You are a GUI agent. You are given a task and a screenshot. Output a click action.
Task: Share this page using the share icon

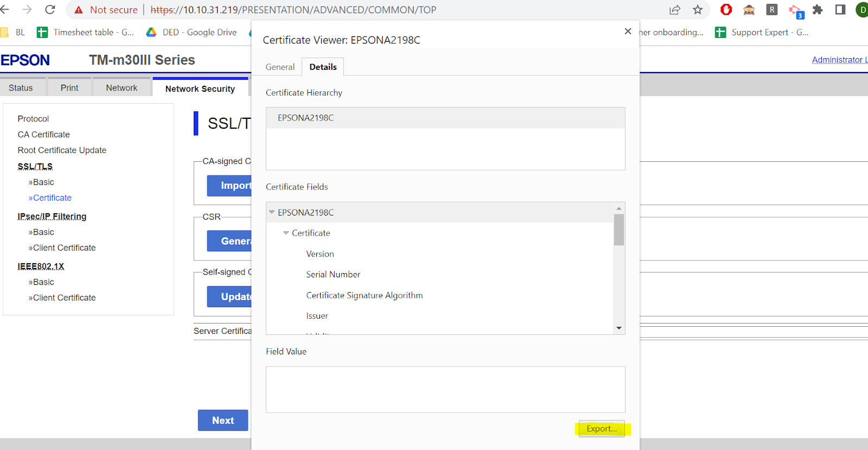[675, 10]
